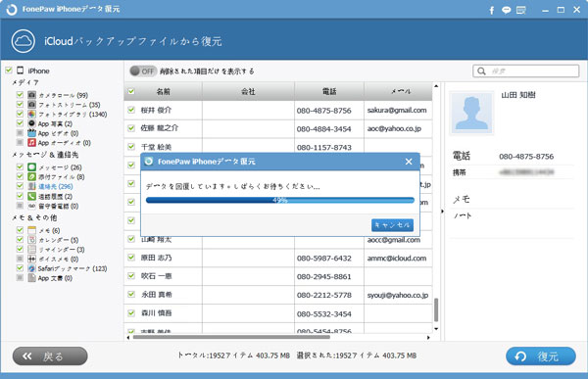
Task: Click the contact avatar for 山田 知樹
Action: click(471, 113)
